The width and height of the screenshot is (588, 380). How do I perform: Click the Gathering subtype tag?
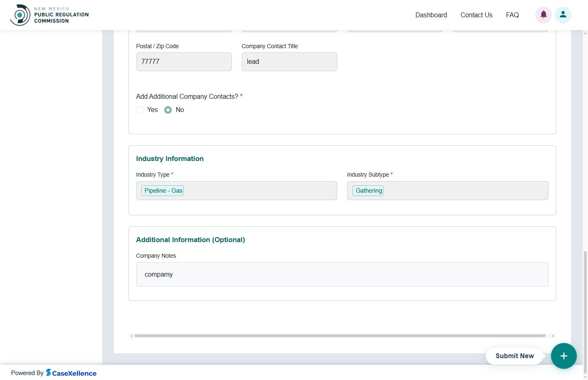coord(368,191)
